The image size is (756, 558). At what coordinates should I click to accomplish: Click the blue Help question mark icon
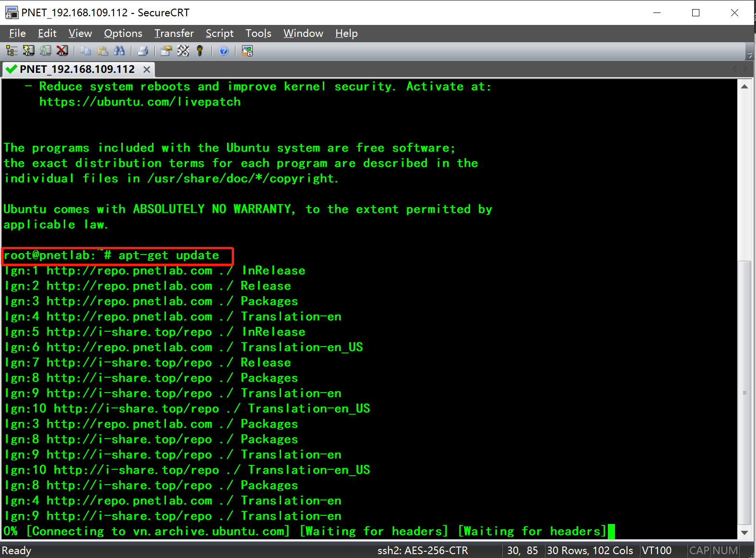point(224,51)
